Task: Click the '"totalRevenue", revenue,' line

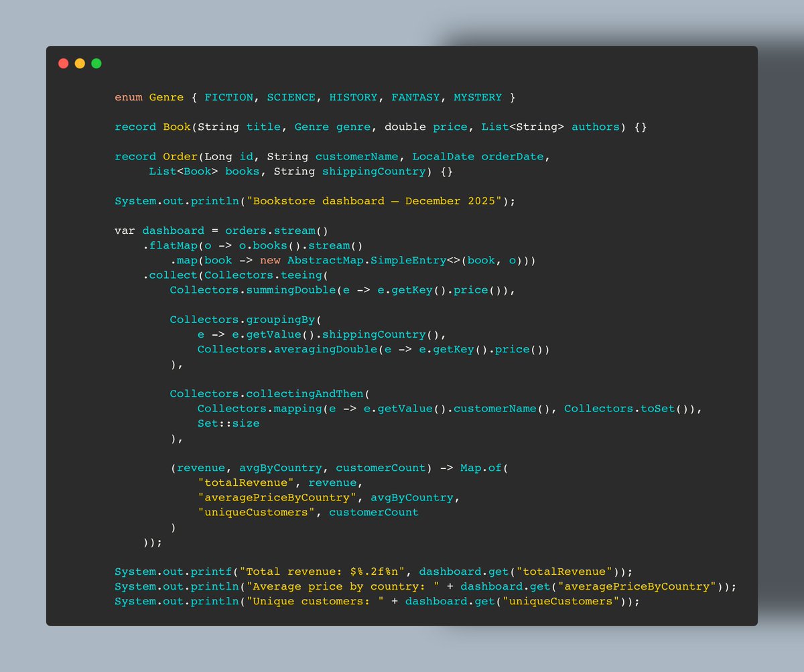Action: (280, 482)
